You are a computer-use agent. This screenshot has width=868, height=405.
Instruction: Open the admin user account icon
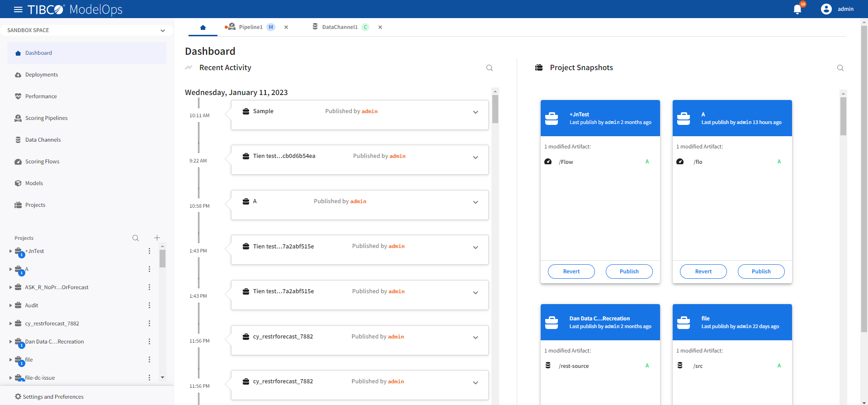pos(826,9)
